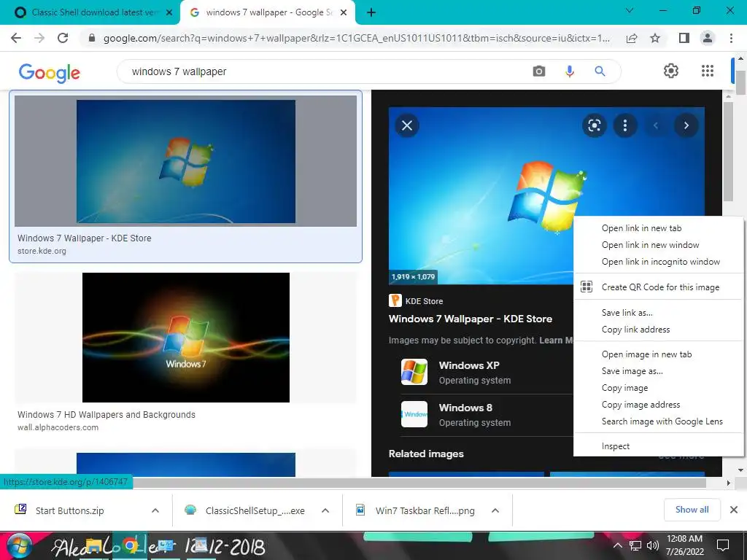Select Create QR Code for this image
The image size is (747, 560).
[x=659, y=287]
